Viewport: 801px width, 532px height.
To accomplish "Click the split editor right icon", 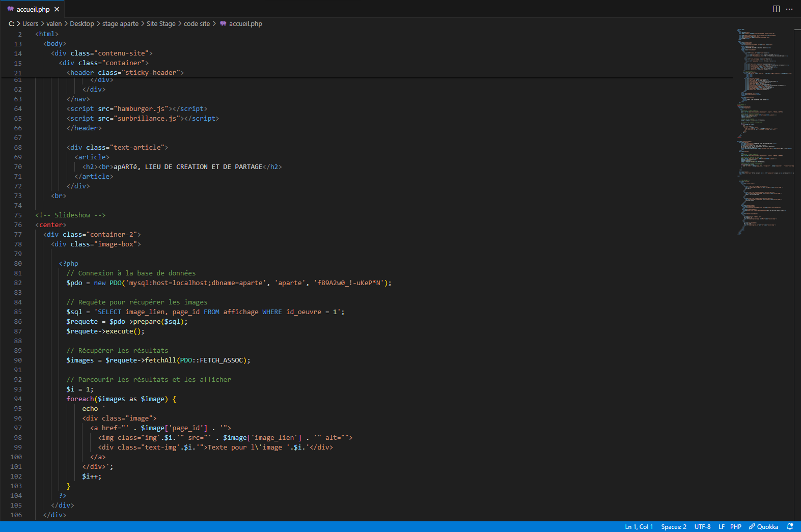I will click(x=776, y=9).
